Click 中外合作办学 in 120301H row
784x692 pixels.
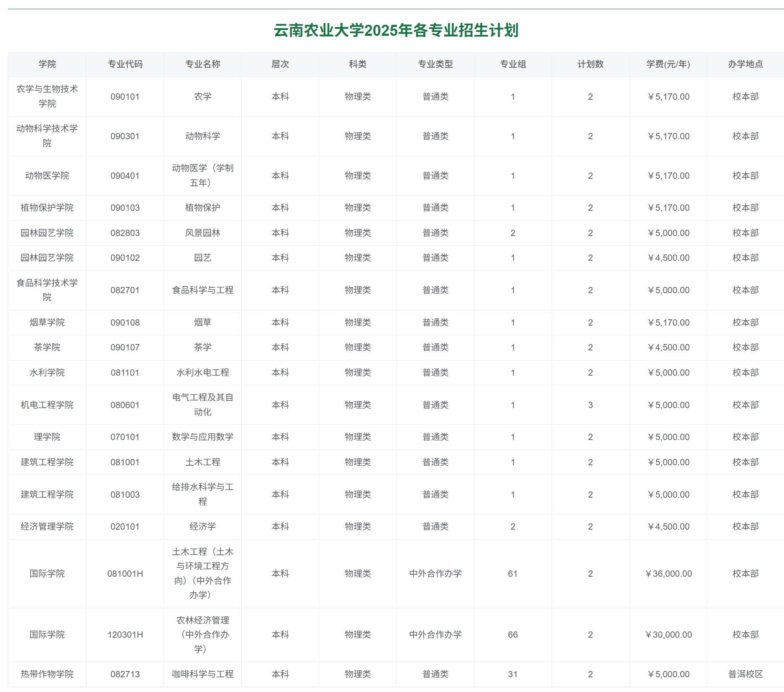[436, 635]
